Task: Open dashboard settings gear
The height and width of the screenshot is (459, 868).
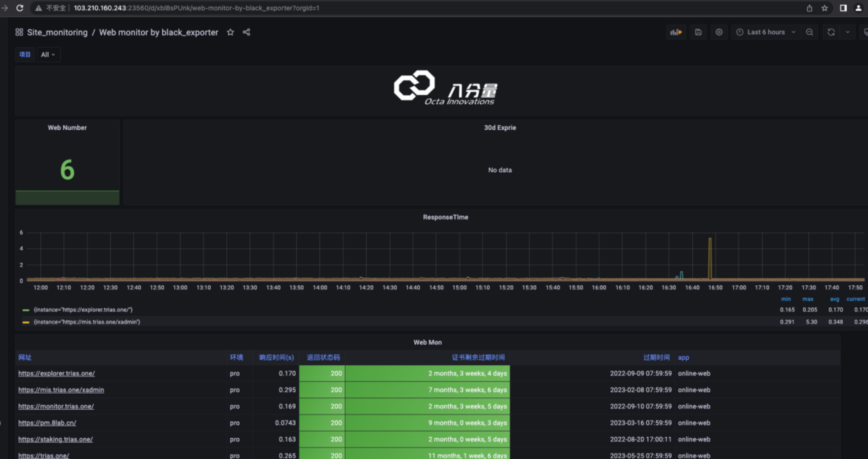Action: [x=719, y=32]
